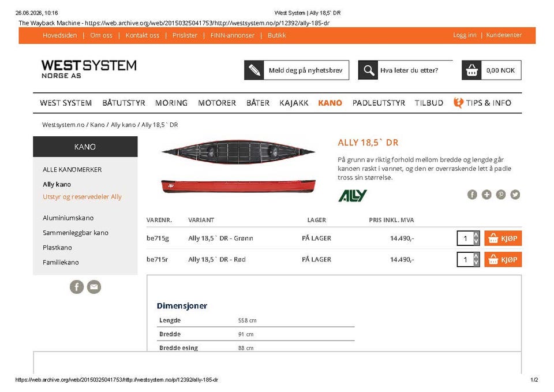Click the magnifying glass search icon
This screenshot has height=392, width=554.
[x=368, y=70]
